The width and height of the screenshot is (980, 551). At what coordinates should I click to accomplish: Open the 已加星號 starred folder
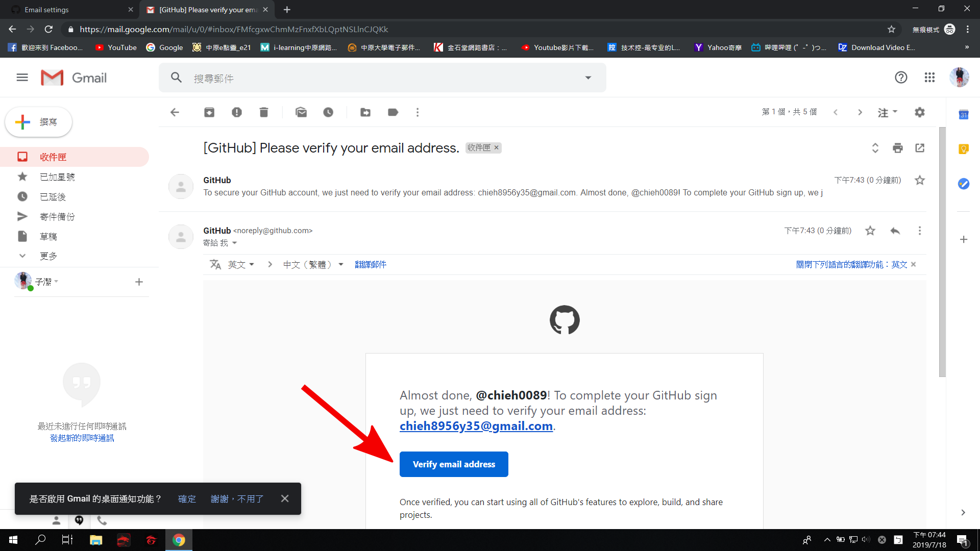[x=57, y=177]
